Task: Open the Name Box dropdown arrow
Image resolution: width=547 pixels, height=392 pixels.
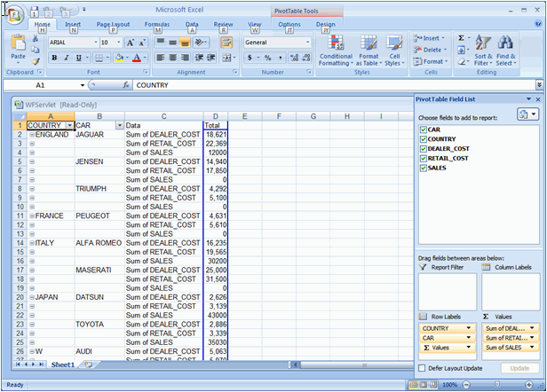Action: pos(83,85)
